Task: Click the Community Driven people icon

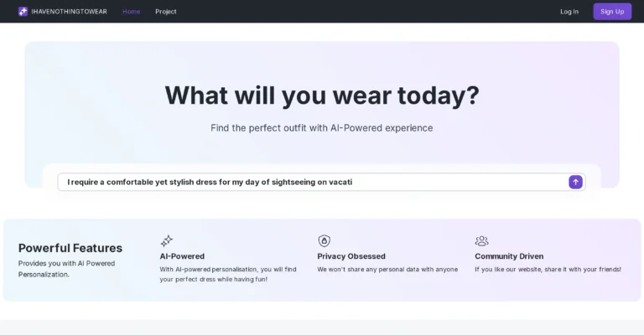Action: pyautogui.click(x=481, y=241)
